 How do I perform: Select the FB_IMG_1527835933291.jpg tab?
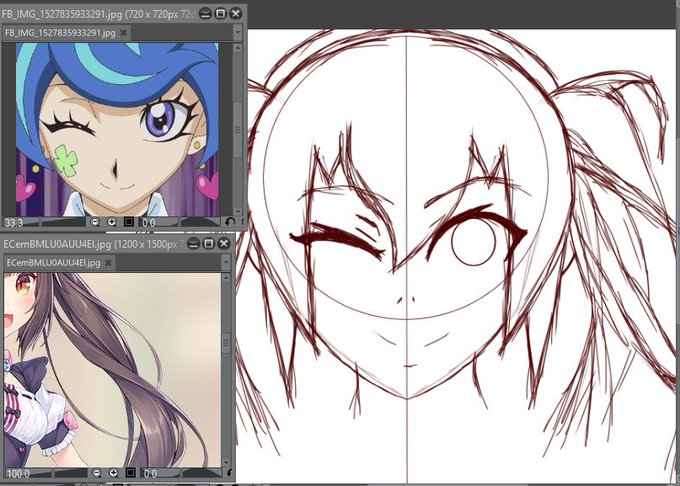coord(60,33)
